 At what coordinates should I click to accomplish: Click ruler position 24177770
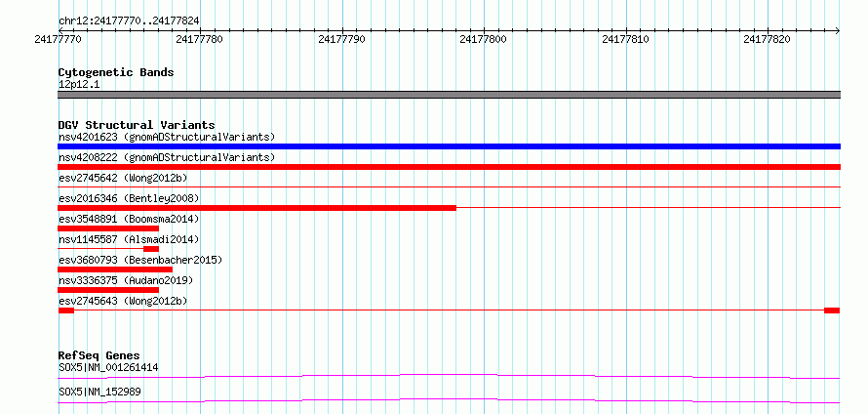(59, 39)
